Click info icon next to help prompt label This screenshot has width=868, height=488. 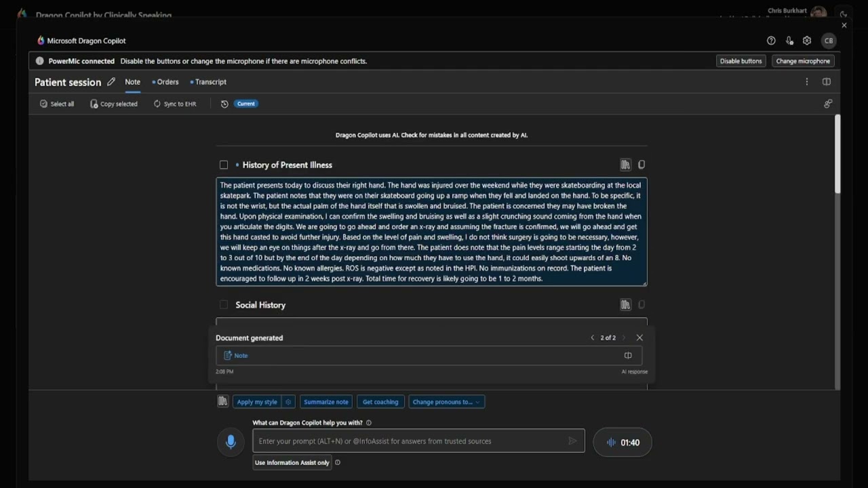coord(369,423)
